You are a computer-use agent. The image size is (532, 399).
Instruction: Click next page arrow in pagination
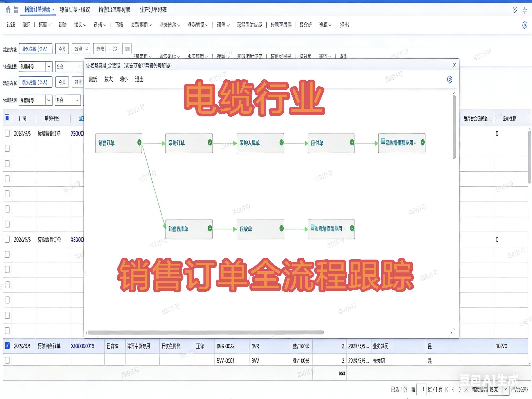point(460,389)
